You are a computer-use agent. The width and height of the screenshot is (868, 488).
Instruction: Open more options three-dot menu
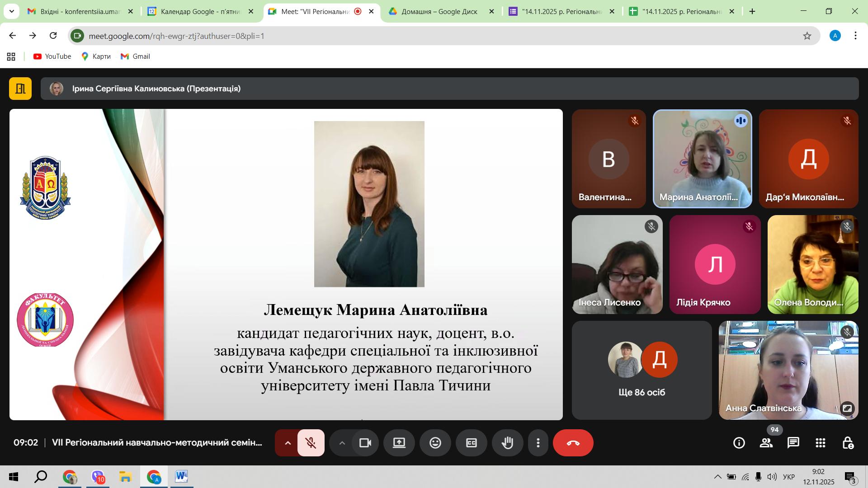point(538,443)
